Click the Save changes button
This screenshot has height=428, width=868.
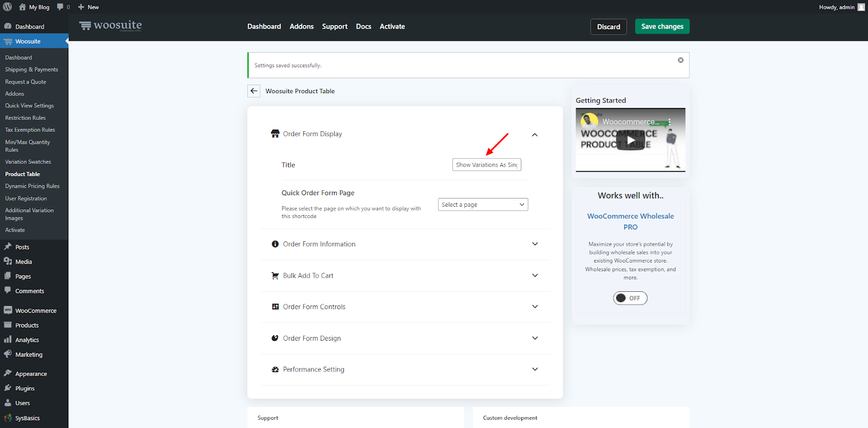click(x=662, y=27)
